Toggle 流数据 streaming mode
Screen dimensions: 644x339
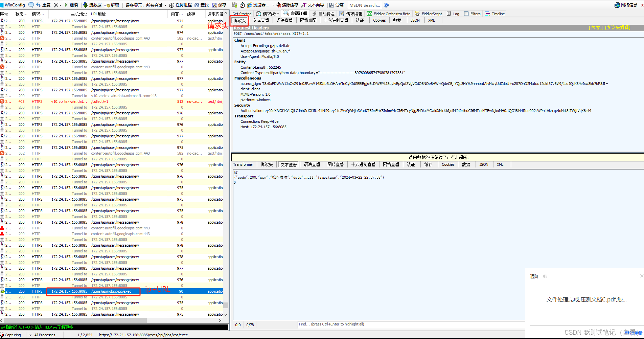click(x=92, y=5)
